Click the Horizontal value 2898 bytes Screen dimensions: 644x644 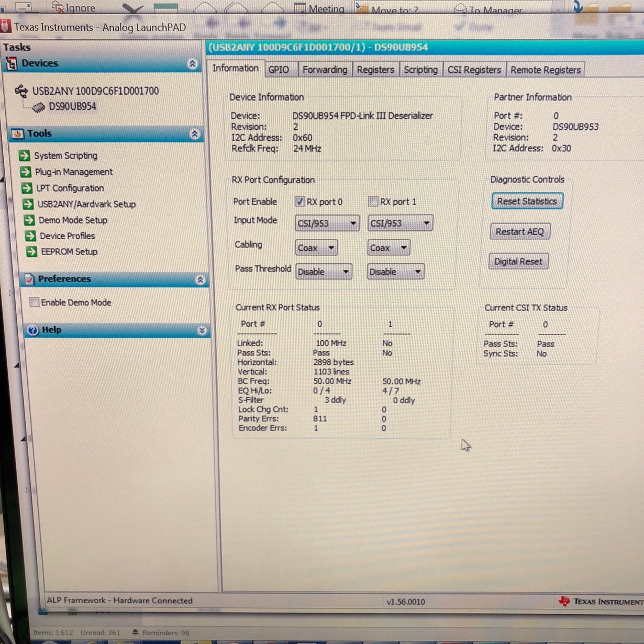point(333,362)
